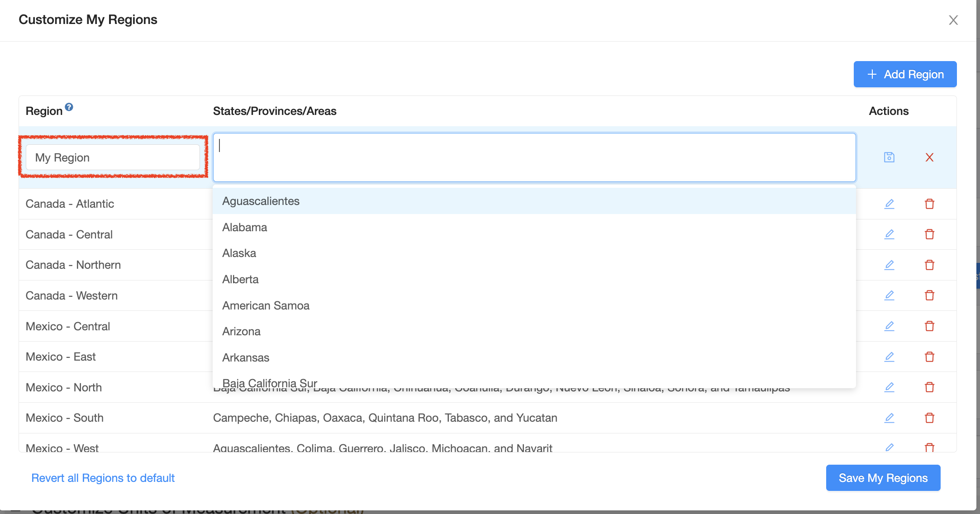Click the Region help question mark icon

(69, 107)
